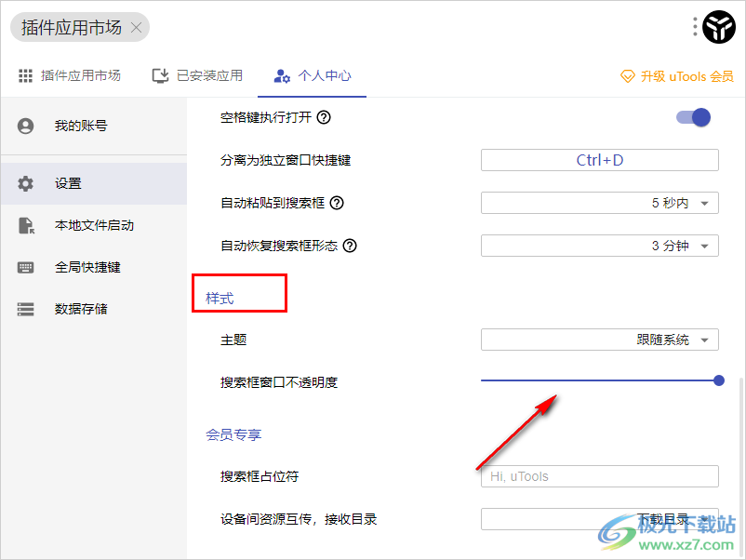746x560 pixels.
Task: Open the 主题 dropdown showing 跟随系统
Action: [x=599, y=340]
